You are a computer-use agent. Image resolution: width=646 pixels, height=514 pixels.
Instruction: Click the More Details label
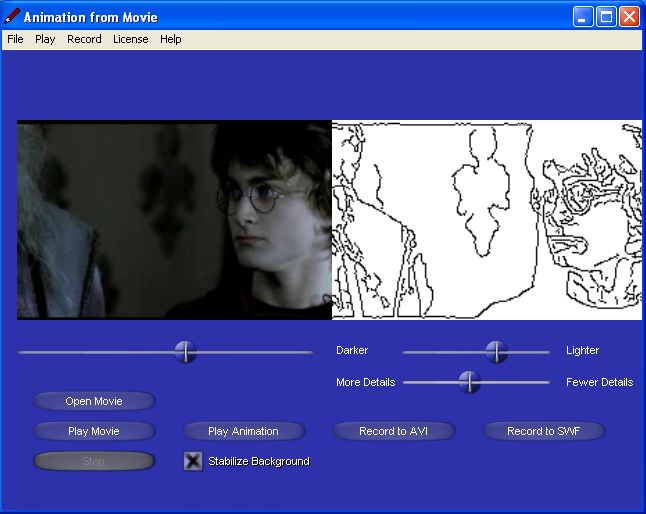[365, 382]
